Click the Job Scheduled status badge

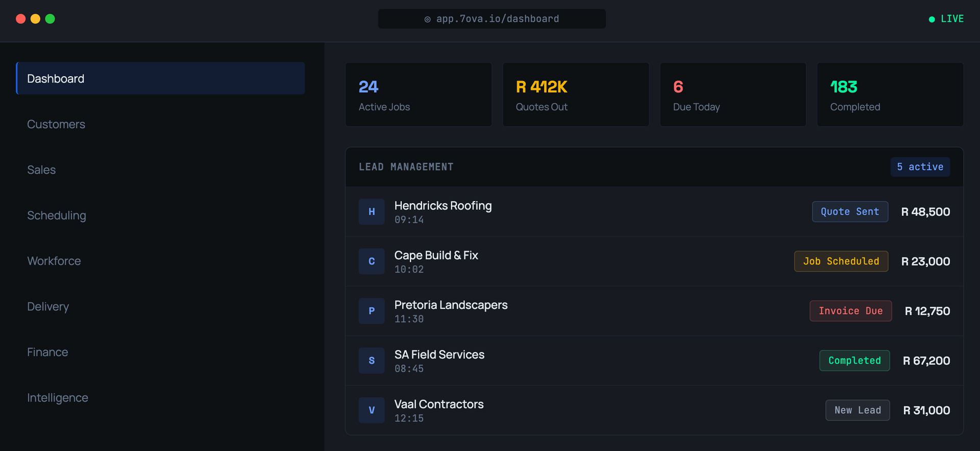841,261
